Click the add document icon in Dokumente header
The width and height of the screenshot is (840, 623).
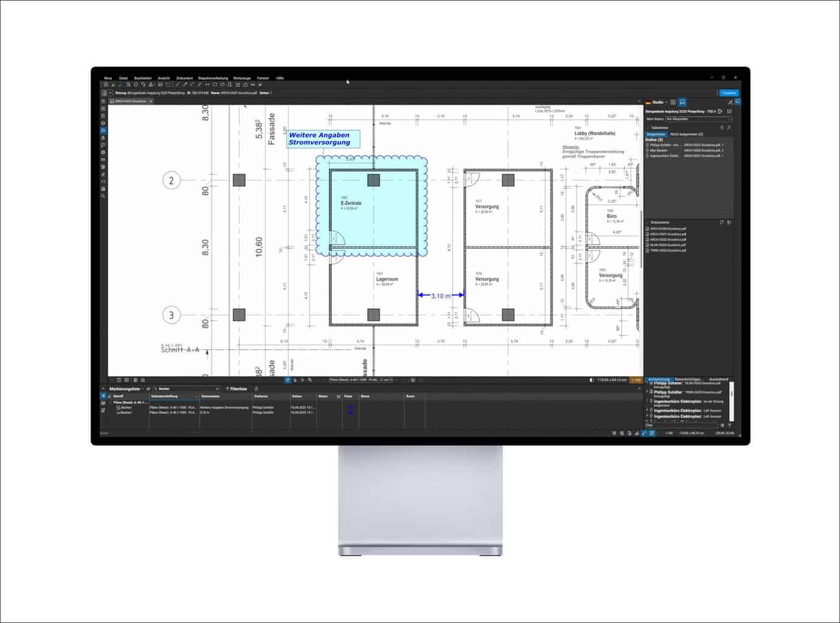tap(722, 223)
